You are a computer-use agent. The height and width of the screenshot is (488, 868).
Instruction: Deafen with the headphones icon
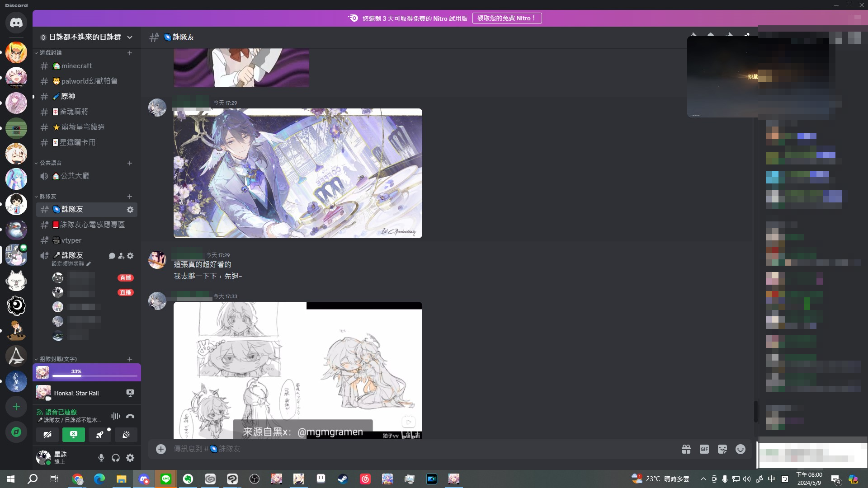[116, 458]
